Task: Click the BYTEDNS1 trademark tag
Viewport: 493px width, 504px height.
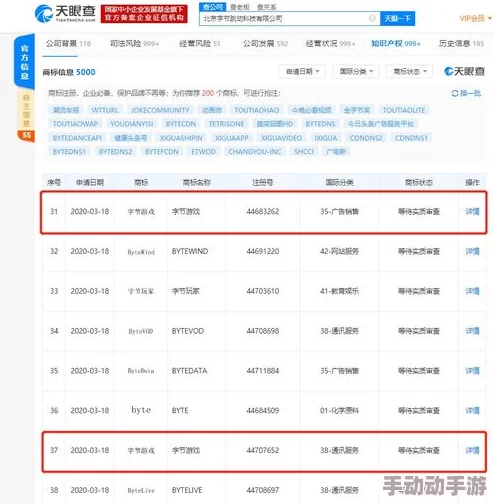Action: click(x=69, y=152)
